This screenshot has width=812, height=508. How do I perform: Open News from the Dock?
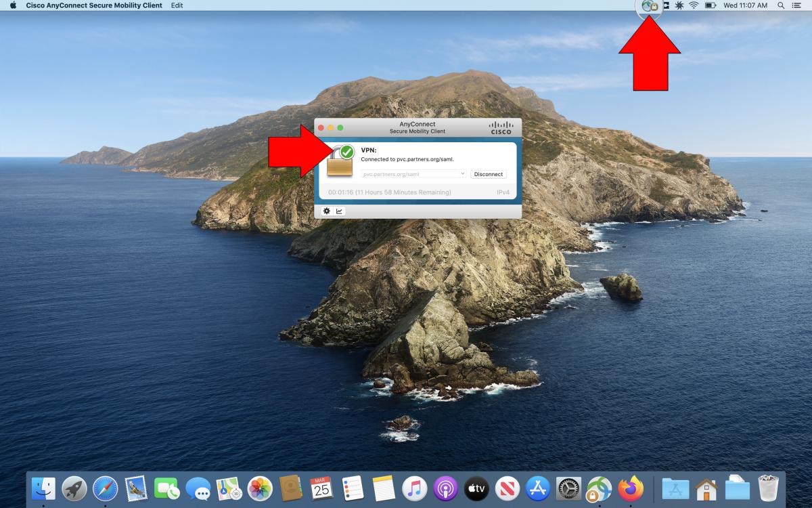click(x=507, y=488)
